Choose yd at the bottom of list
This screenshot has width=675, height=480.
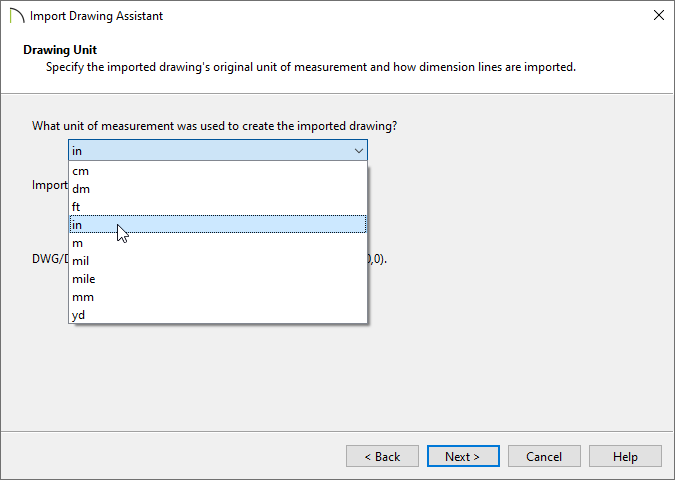click(218, 315)
